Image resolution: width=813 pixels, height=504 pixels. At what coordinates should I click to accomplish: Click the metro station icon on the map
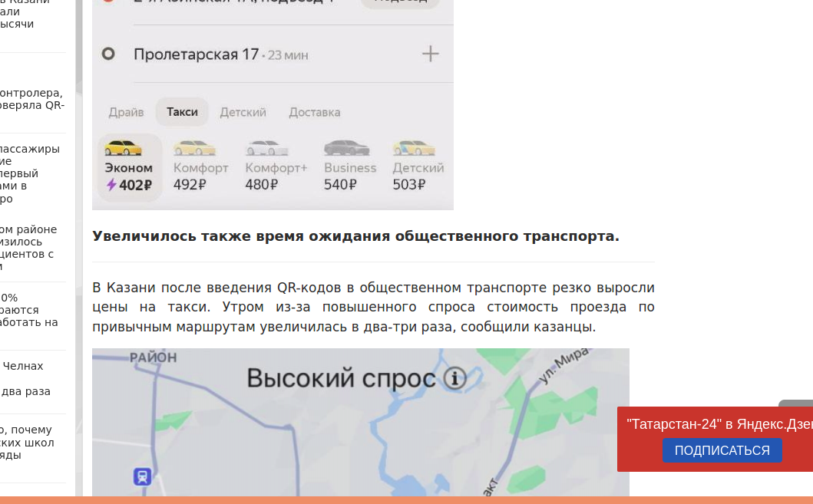(x=141, y=476)
